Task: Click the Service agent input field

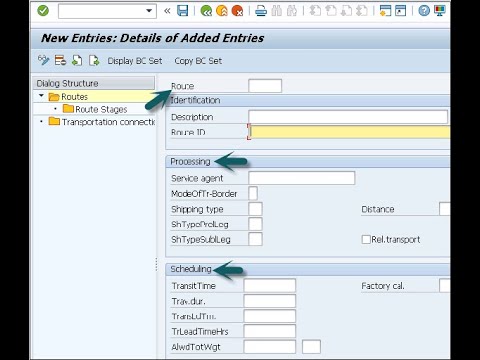Action: point(302,178)
